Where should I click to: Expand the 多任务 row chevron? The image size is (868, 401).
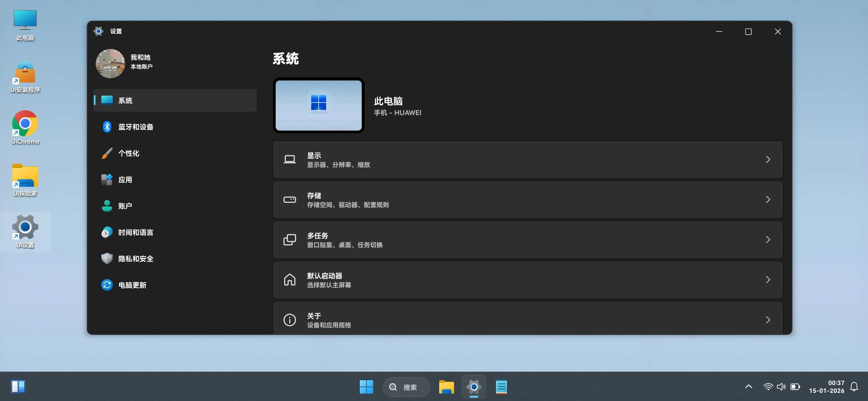click(768, 240)
